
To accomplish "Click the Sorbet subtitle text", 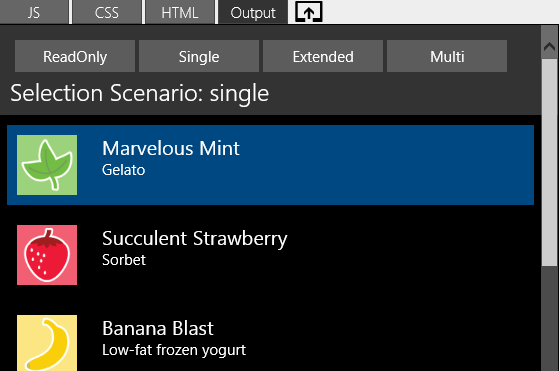I will tap(124, 260).
